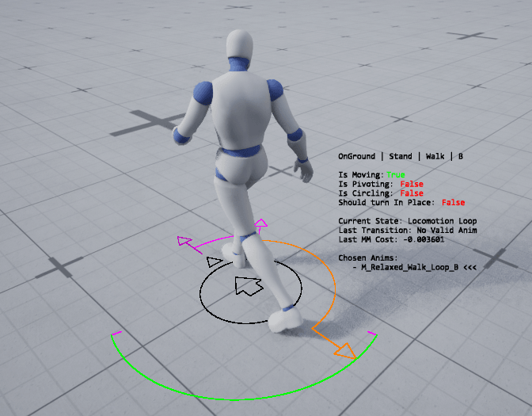
Task: Click the 'Should turn In Place' False value
Action: pos(454,202)
